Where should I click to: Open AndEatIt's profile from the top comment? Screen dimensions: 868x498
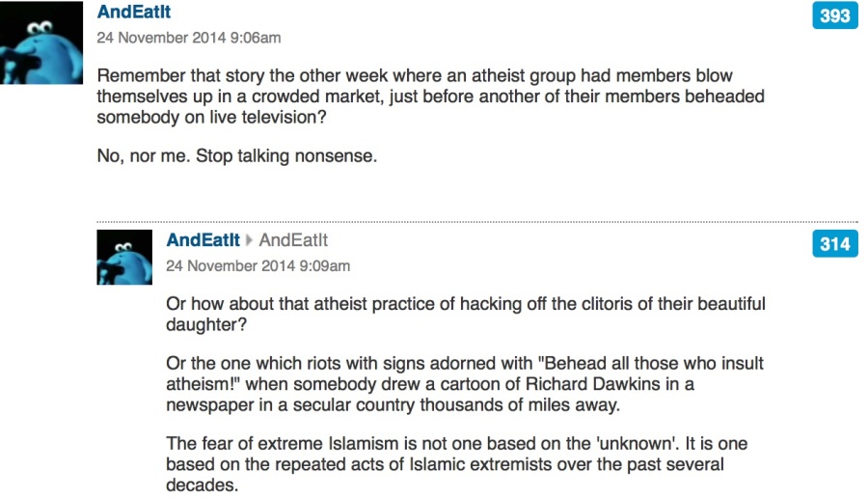click(x=134, y=12)
